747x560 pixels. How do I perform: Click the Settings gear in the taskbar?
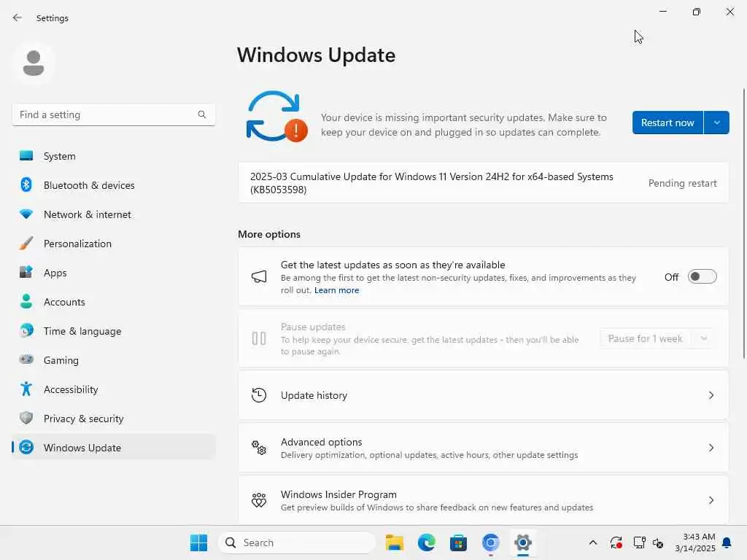pyautogui.click(x=522, y=542)
